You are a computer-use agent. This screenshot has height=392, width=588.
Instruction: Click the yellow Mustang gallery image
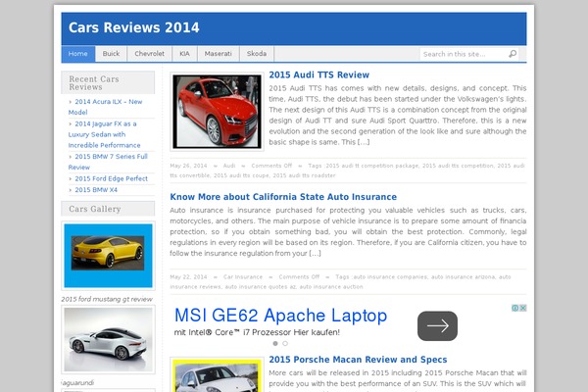(108, 256)
